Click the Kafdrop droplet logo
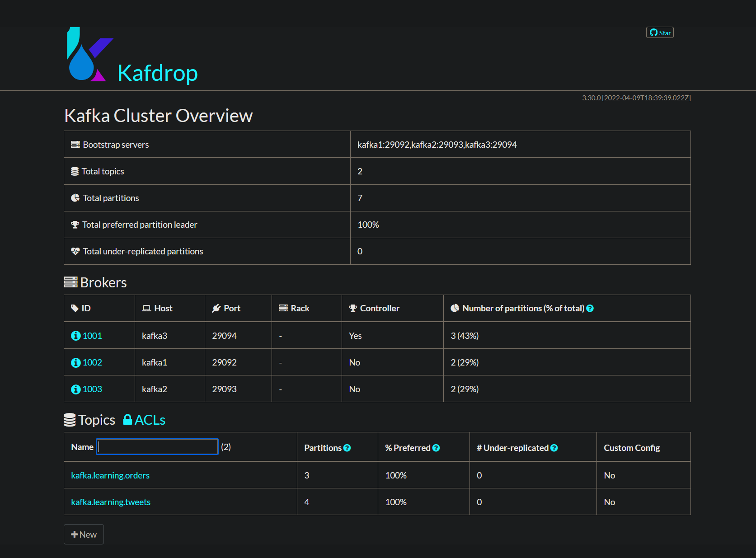Image resolution: width=756 pixels, height=558 pixels. click(90, 54)
